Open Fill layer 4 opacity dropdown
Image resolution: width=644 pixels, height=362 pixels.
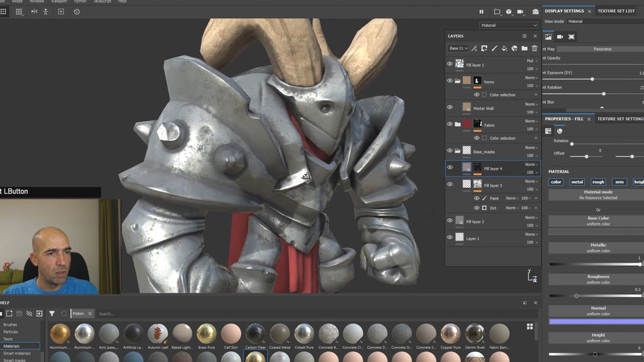coord(532,172)
